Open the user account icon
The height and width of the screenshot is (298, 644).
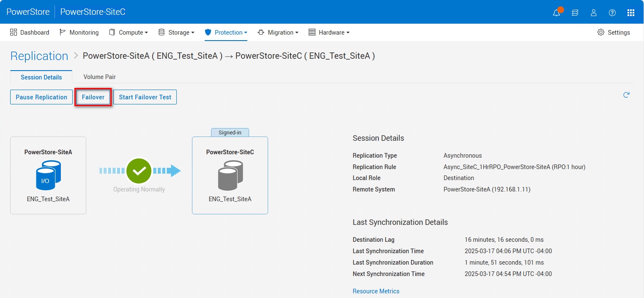tap(594, 12)
